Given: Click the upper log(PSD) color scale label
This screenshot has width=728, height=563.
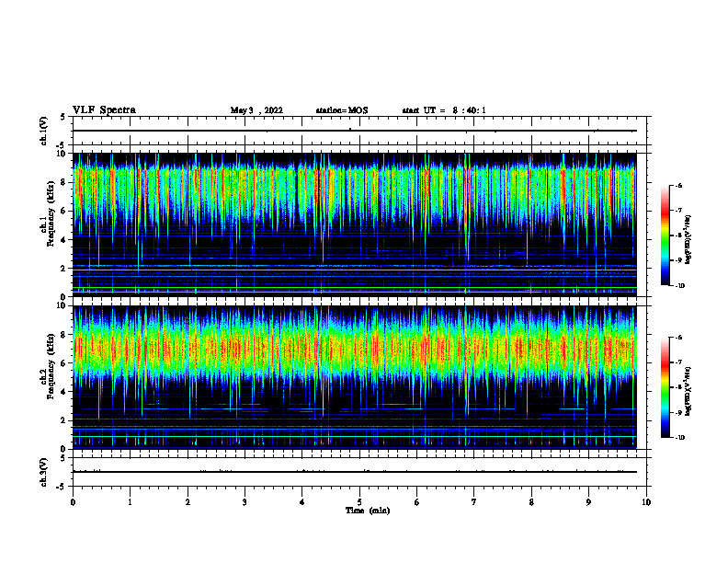Looking at the screenshot, I should 688,239.
